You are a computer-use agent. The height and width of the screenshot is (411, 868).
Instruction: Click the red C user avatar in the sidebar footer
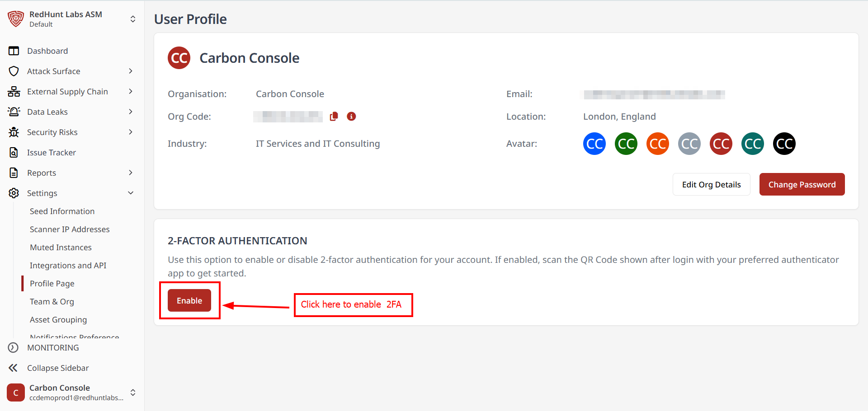click(x=16, y=392)
